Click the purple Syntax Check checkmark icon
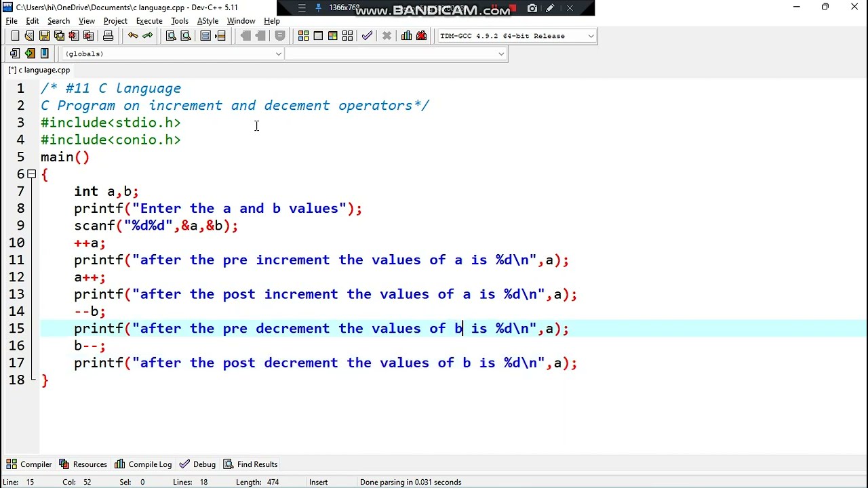The image size is (868, 488). (367, 36)
